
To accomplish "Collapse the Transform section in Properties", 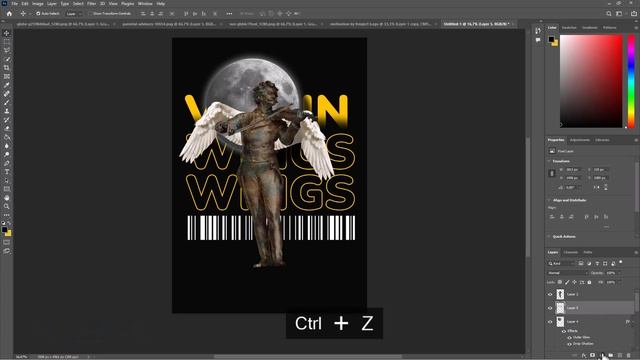I will click(549, 161).
